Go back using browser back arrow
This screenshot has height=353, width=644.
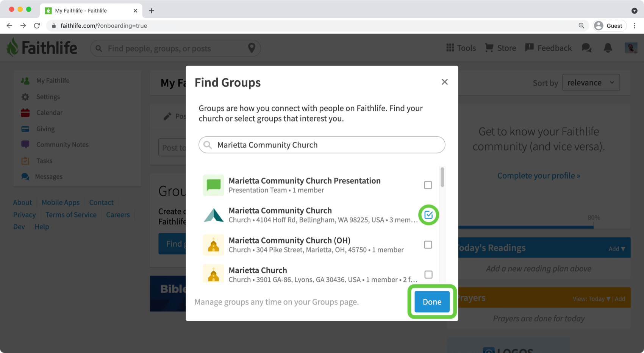pyautogui.click(x=9, y=26)
